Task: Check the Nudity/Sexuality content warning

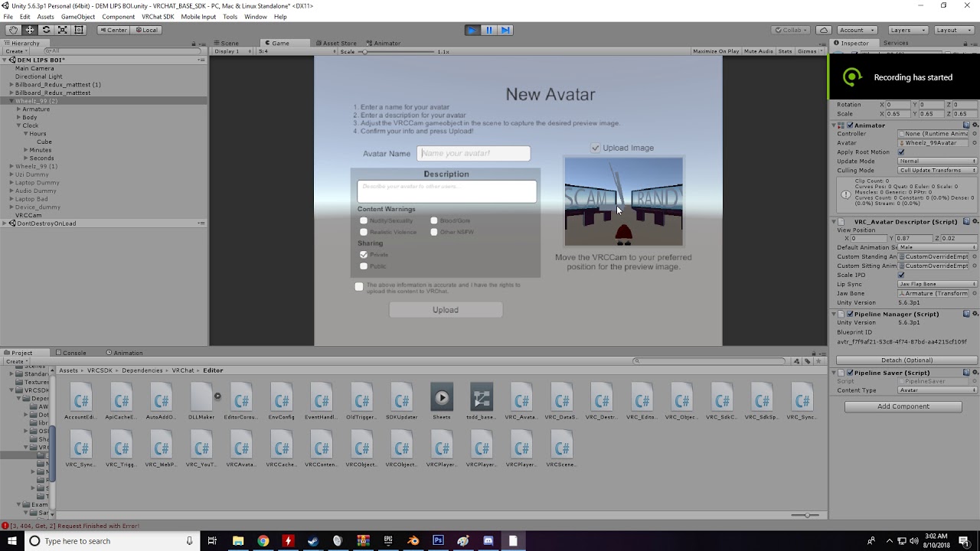Action: pyautogui.click(x=364, y=220)
